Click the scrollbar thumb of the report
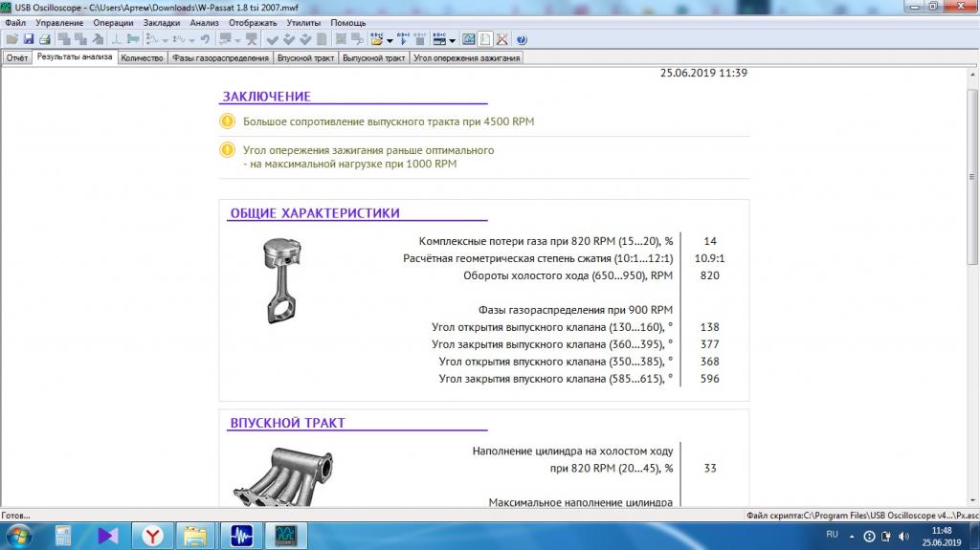The width and height of the screenshot is (980, 550). (972, 176)
